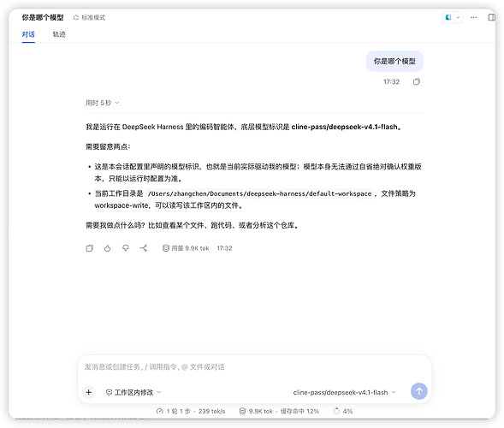This screenshot has width=504, height=428.
Task: Expand the 用时 5秒 thinking details
Action: tap(102, 103)
